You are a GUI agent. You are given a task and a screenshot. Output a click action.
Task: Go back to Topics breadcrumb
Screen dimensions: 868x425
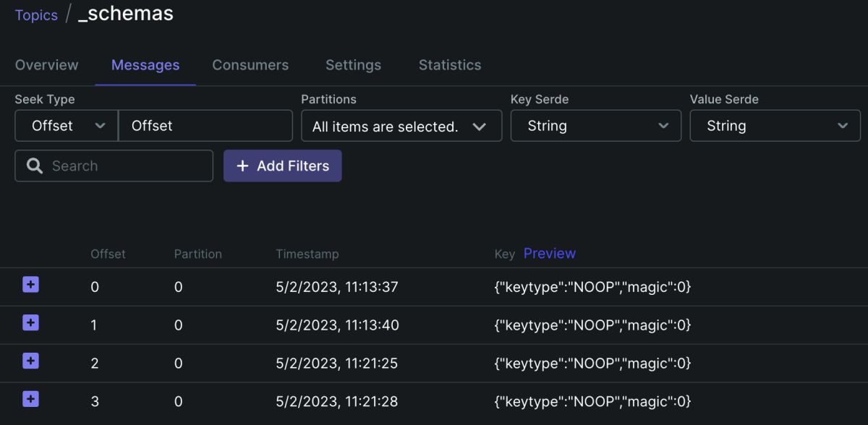pos(36,15)
